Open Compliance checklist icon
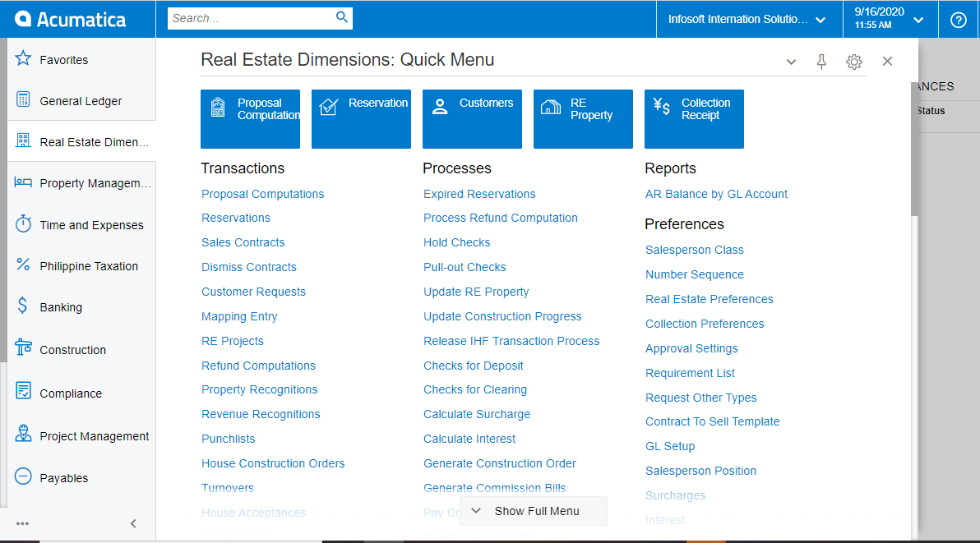 [23, 391]
